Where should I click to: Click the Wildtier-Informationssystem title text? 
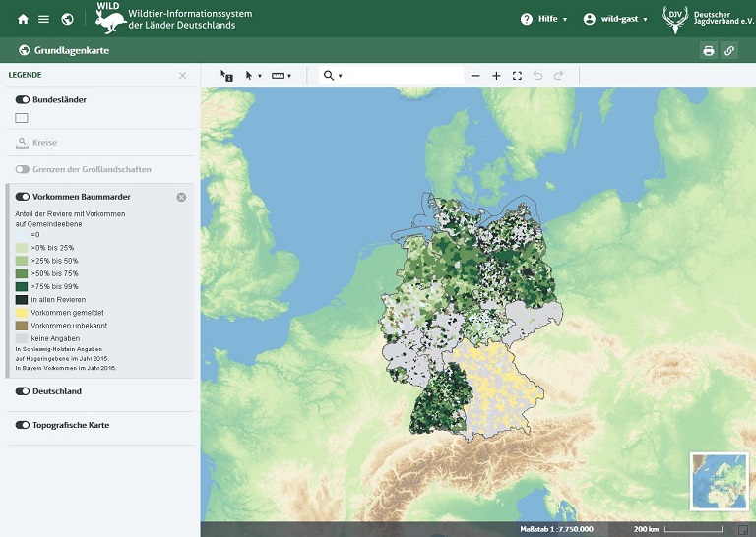pyautogui.click(x=190, y=19)
